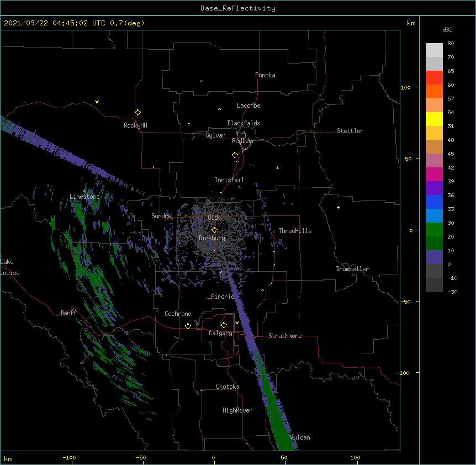Pick the red 60–65 dBZ legend swatch
The image size is (476, 465).
point(434,78)
